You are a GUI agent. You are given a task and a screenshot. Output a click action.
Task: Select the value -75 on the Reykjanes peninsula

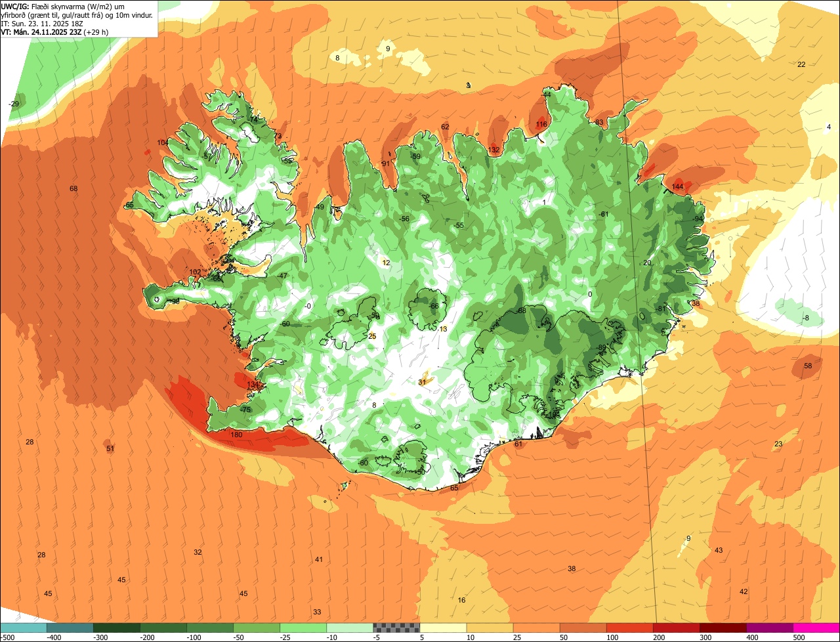coord(246,410)
